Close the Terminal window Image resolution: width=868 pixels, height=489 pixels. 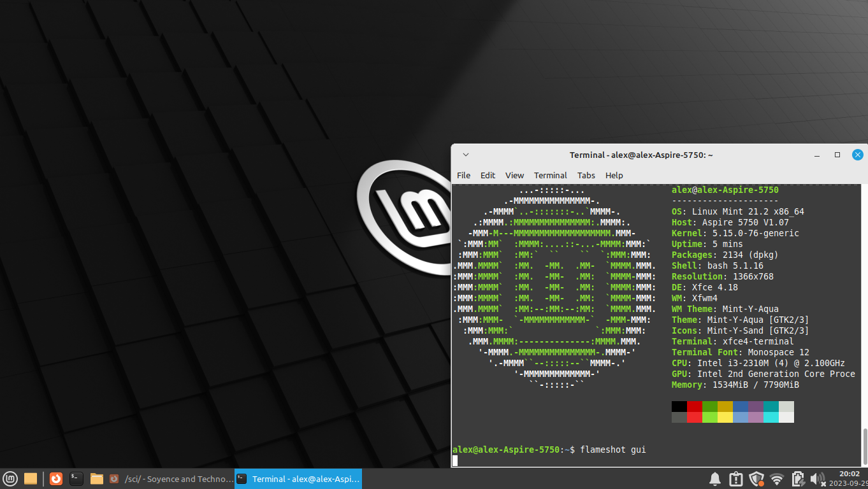tap(858, 155)
